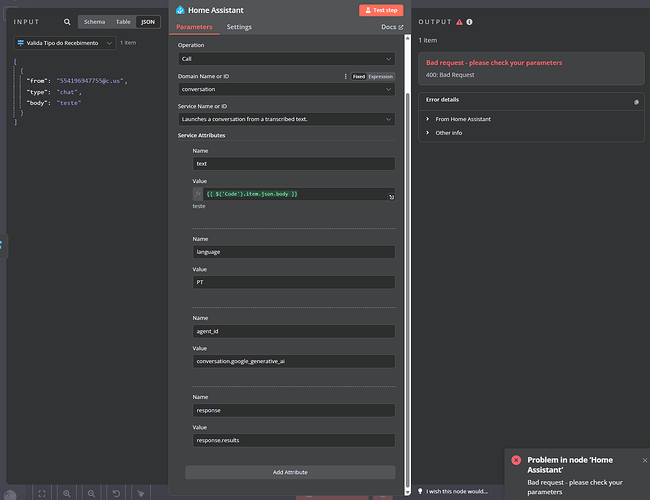The height and width of the screenshot is (500, 650).
Task: Switch to the Parameters tab
Action: (x=194, y=27)
